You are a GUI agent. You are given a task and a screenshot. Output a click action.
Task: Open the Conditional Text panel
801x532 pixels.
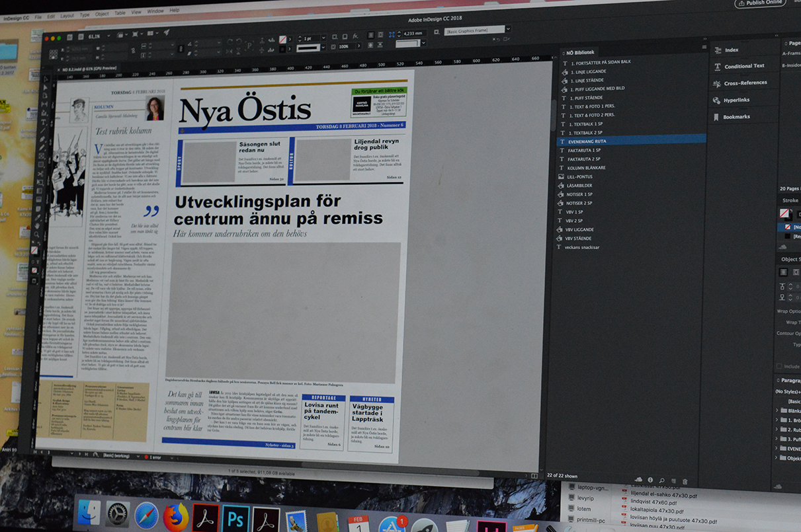[x=744, y=66]
